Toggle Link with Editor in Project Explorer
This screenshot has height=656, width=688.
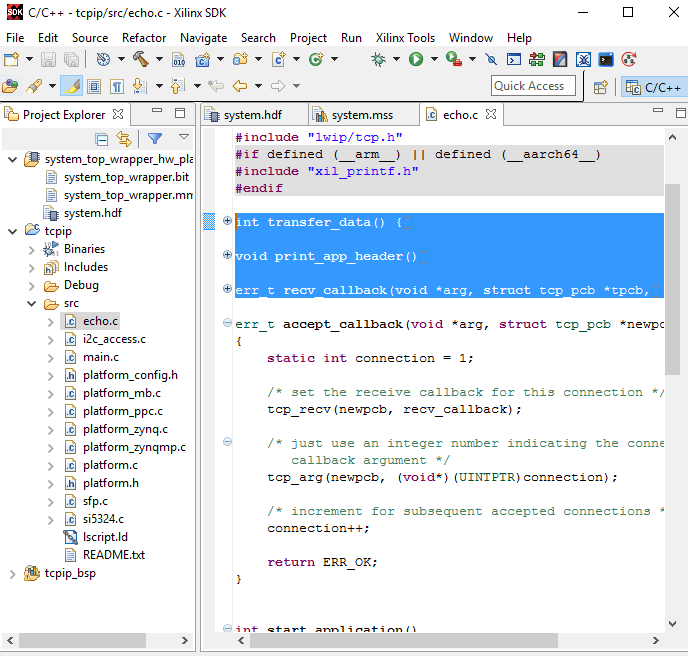(124, 139)
